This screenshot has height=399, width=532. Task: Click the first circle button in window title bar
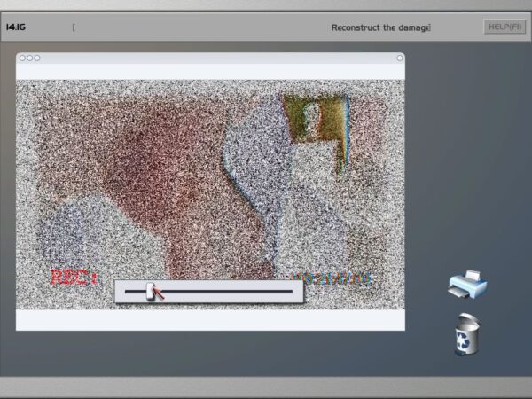click(22, 59)
